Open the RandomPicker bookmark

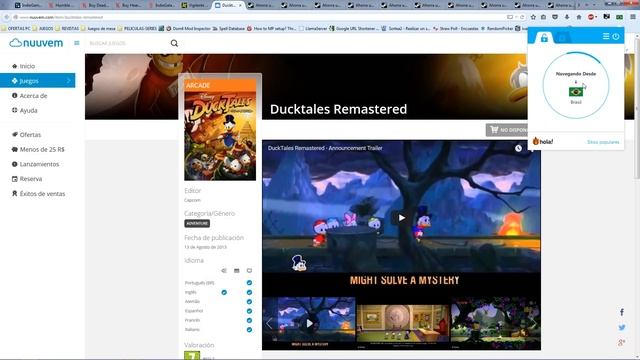pos(497,29)
